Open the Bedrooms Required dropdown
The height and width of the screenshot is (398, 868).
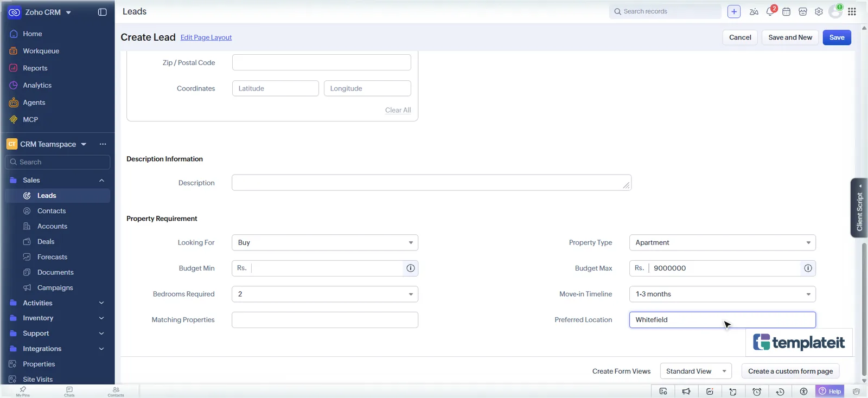(325, 294)
